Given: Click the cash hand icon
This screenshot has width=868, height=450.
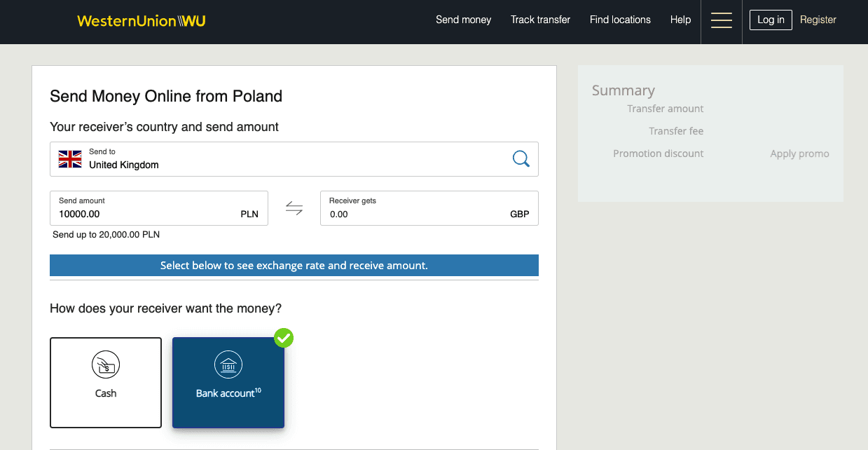Looking at the screenshot, I should pyautogui.click(x=106, y=365).
